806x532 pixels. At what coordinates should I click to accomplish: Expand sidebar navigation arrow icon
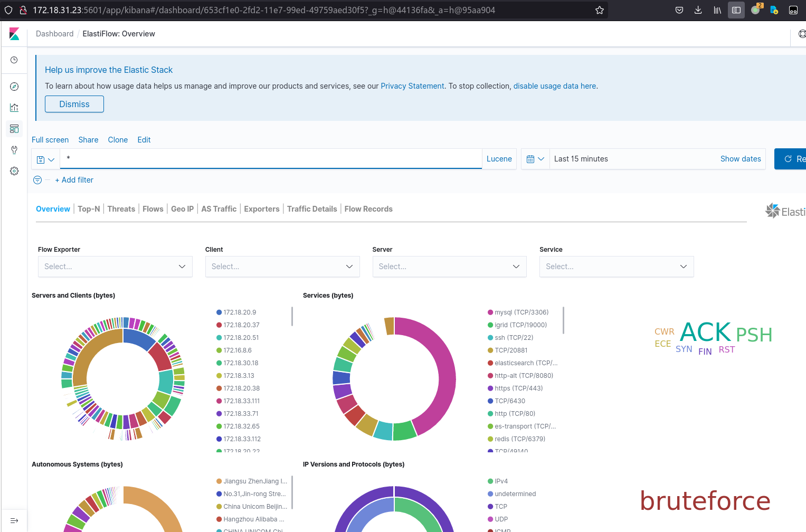[14, 521]
